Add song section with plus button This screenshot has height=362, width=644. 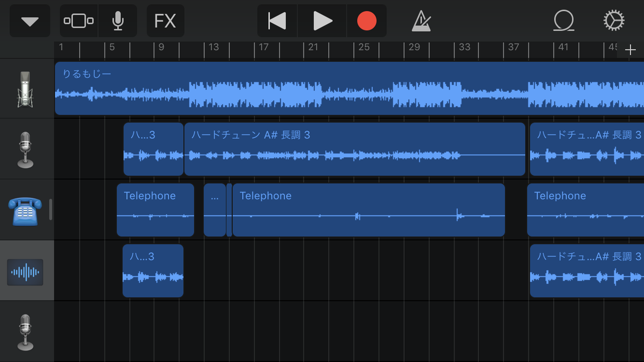click(630, 50)
